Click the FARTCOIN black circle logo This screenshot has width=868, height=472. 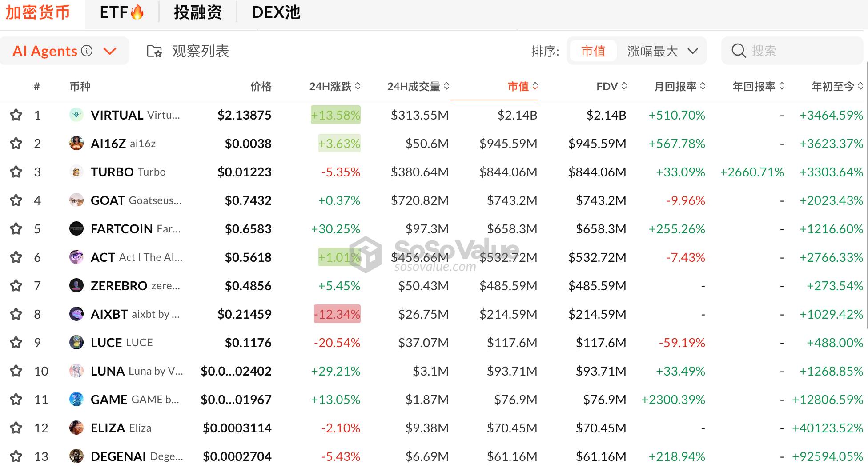tap(76, 229)
